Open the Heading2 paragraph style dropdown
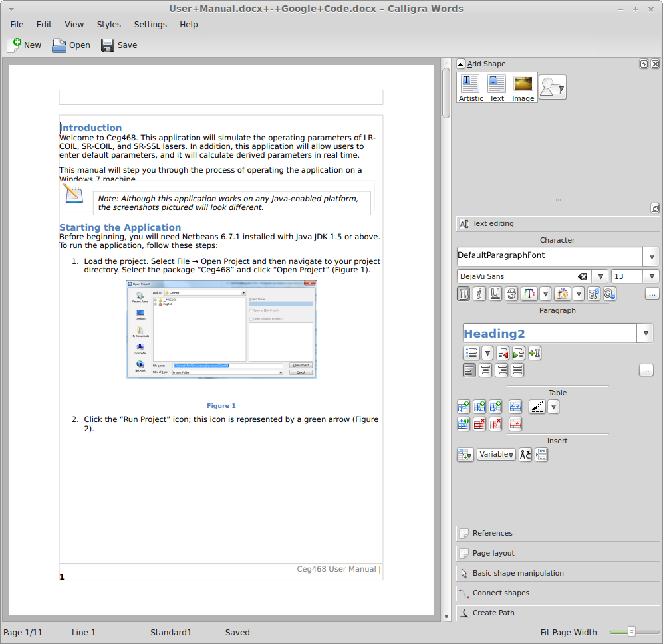The image size is (663, 644). [x=644, y=334]
